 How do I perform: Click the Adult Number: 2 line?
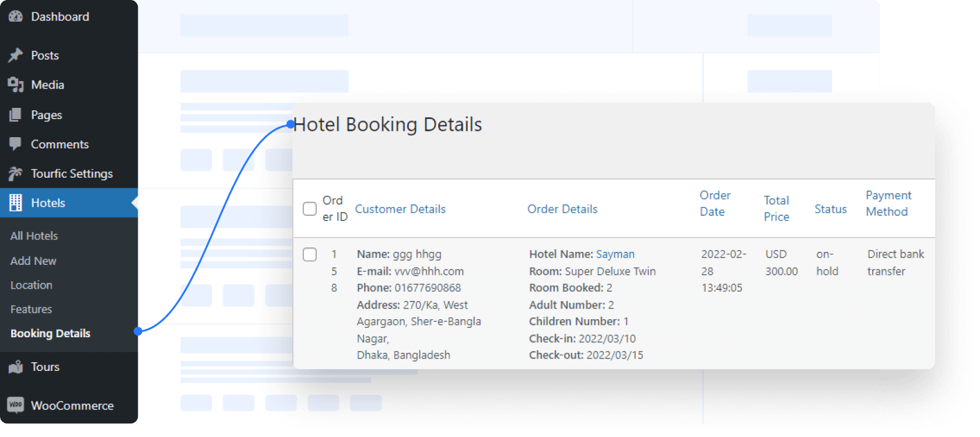click(572, 305)
